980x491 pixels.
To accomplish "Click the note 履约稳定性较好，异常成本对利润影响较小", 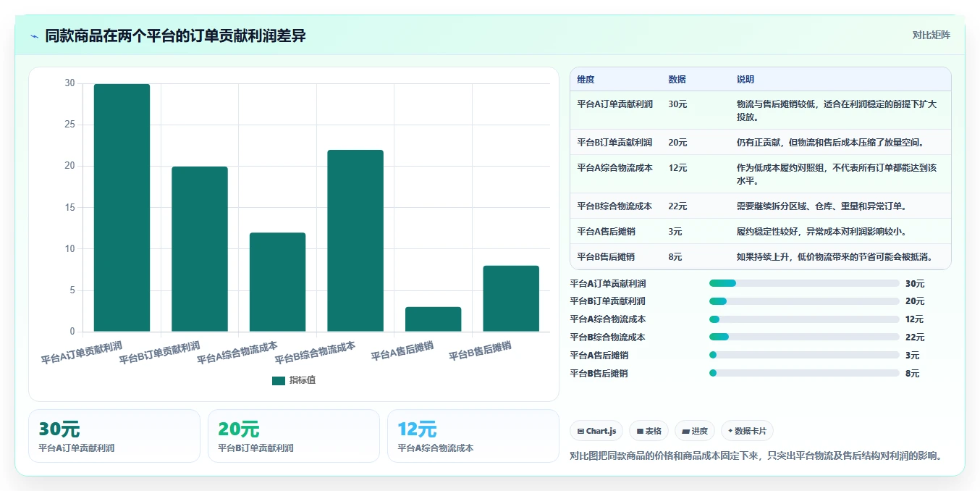I will (821, 232).
